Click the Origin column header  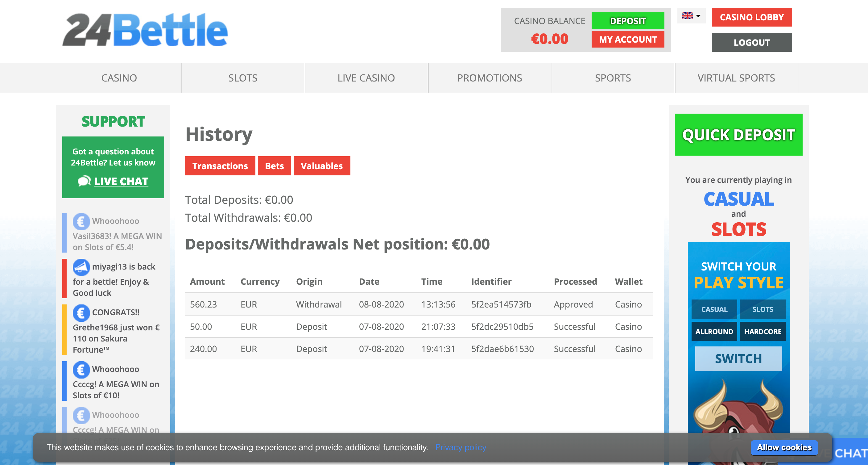309,282
